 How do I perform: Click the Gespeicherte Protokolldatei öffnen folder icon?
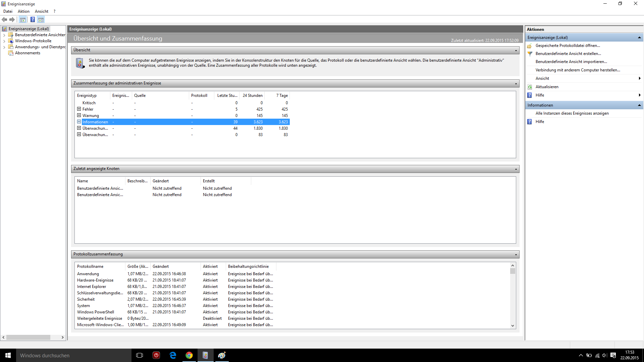click(530, 46)
